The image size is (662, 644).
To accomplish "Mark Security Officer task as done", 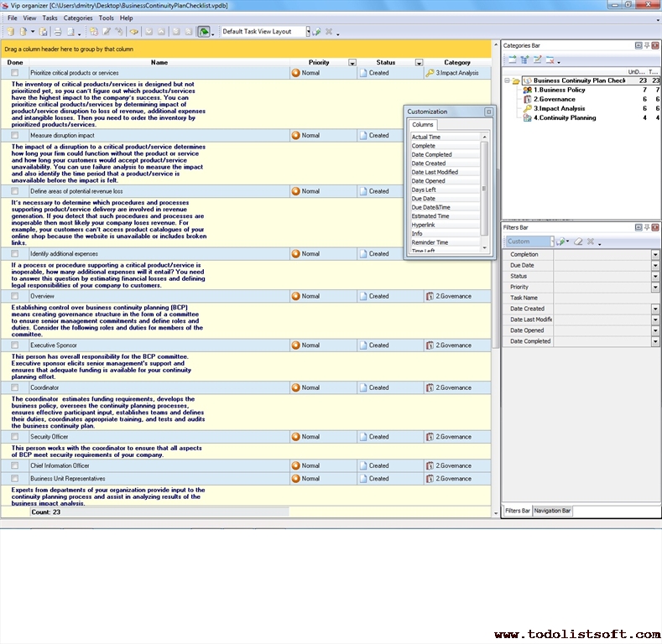I will [15, 436].
